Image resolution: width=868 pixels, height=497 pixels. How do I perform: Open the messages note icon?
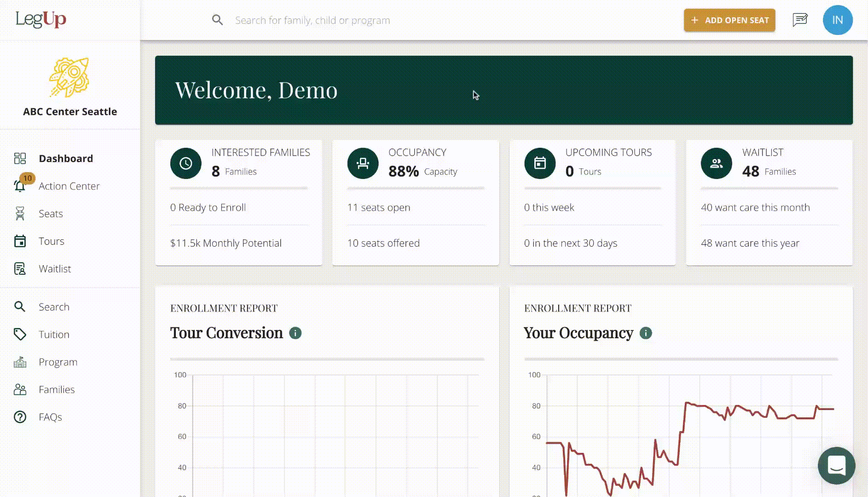800,20
